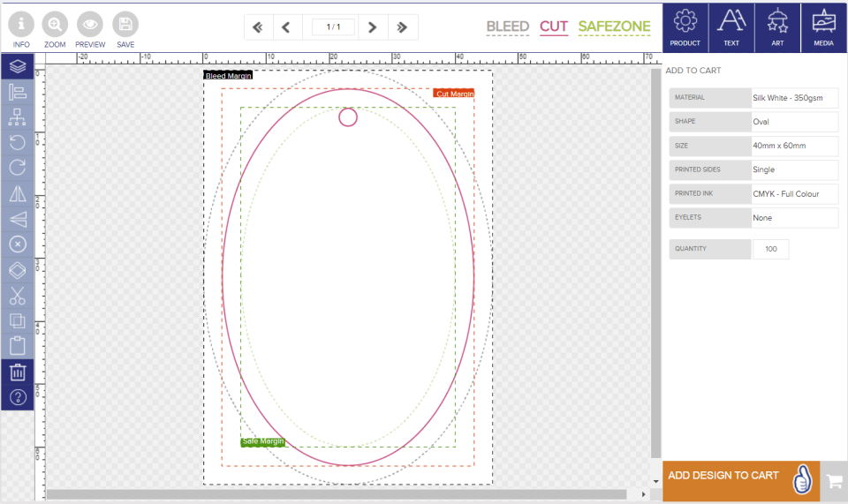Toggle the SAFEZONE guide

[615, 26]
